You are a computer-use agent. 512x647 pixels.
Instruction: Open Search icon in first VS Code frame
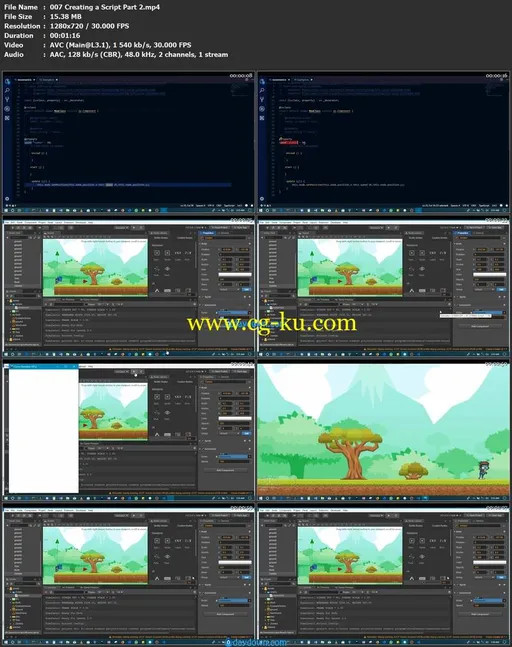7,90
